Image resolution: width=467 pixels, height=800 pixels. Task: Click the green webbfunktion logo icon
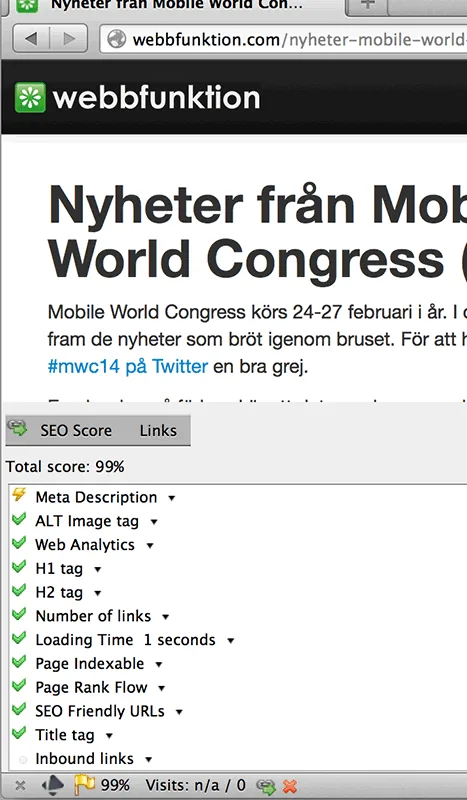coord(30,97)
